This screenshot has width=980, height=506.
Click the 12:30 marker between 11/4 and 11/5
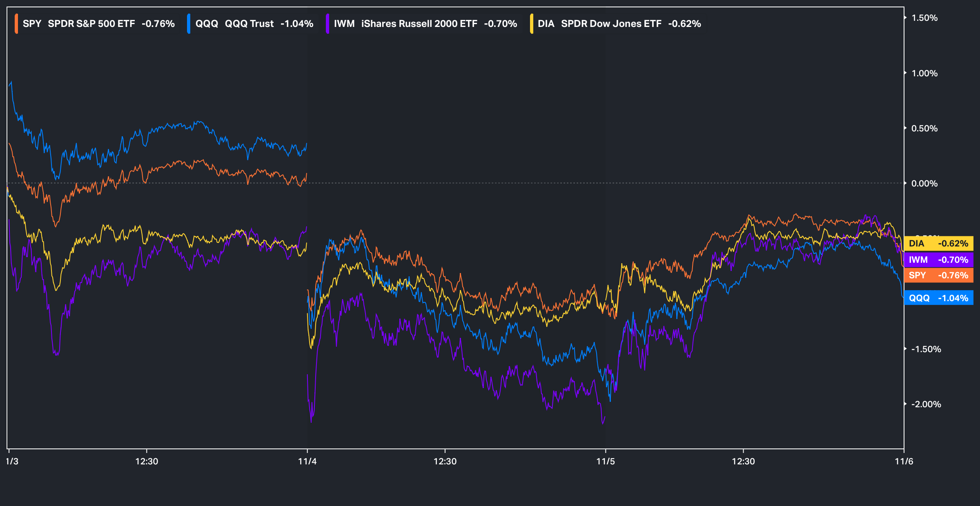tap(445, 462)
